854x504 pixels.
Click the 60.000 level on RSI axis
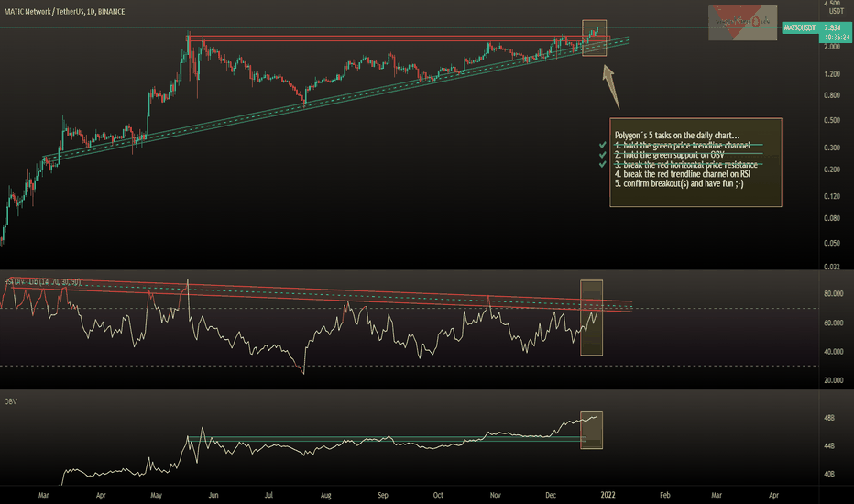pyautogui.click(x=833, y=323)
